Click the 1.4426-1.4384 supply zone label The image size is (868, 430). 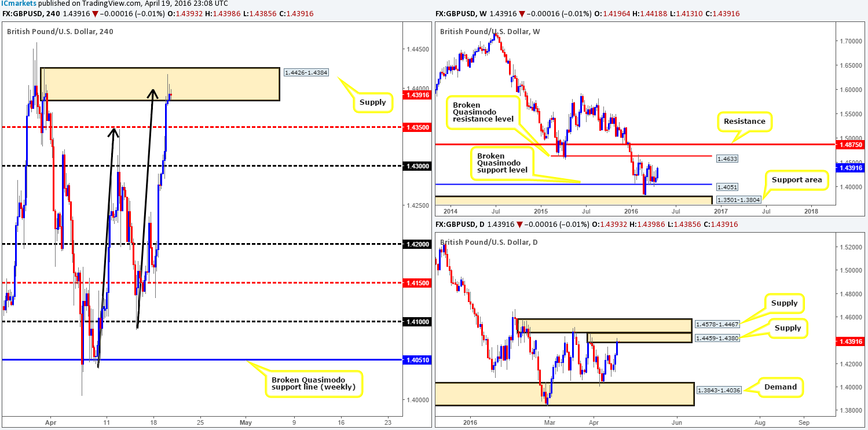coord(307,73)
